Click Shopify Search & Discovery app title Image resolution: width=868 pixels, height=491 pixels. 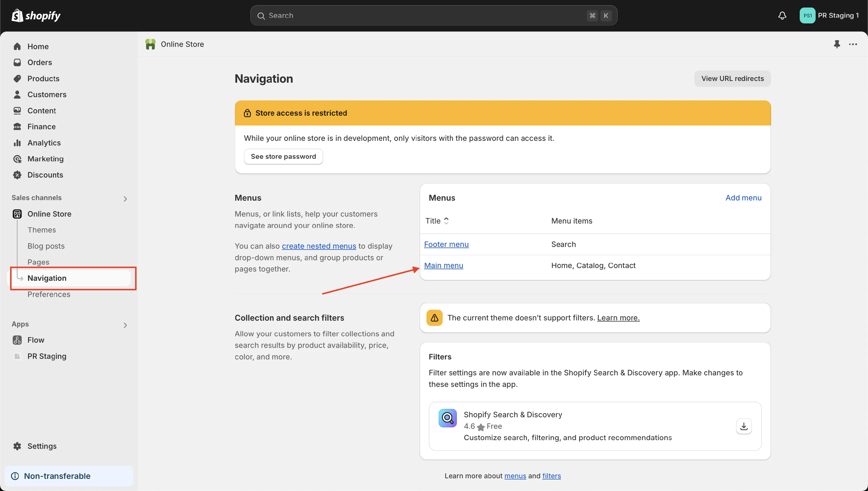(x=513, y=415)
